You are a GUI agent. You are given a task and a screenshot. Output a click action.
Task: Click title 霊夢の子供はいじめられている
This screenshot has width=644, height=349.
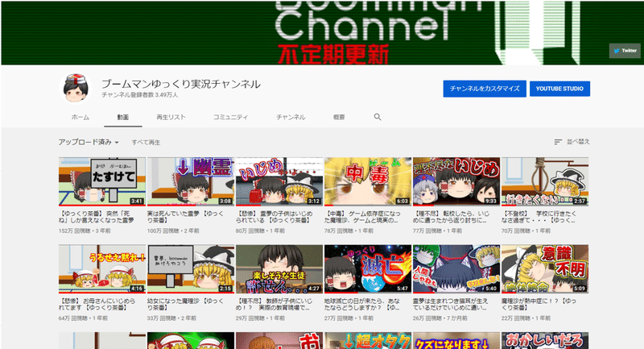point(275,217)
